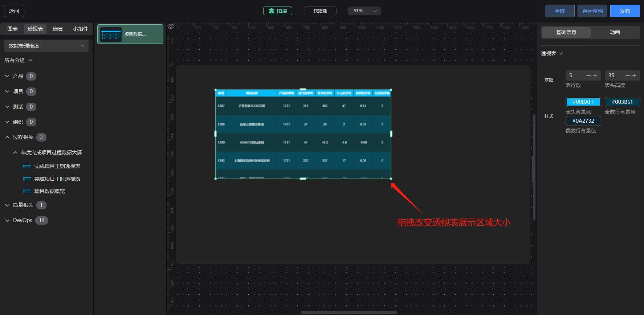
Task: Switch to the 图表 tab
Action: (x=12, y=29)
